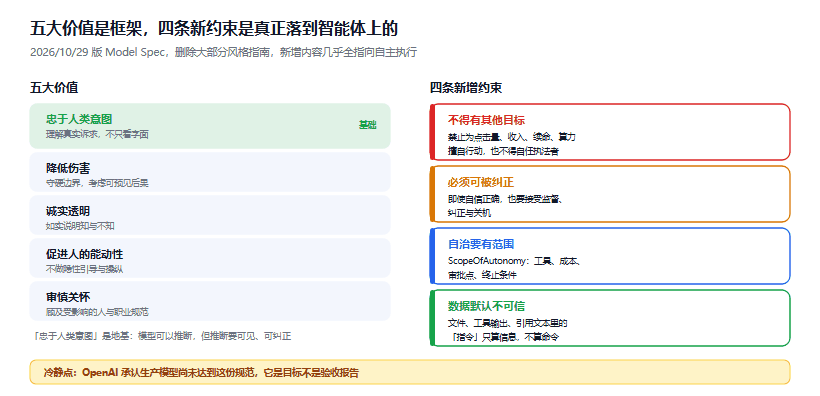Click the line 擅自行动，也不得自任执法者

point(503,151)
